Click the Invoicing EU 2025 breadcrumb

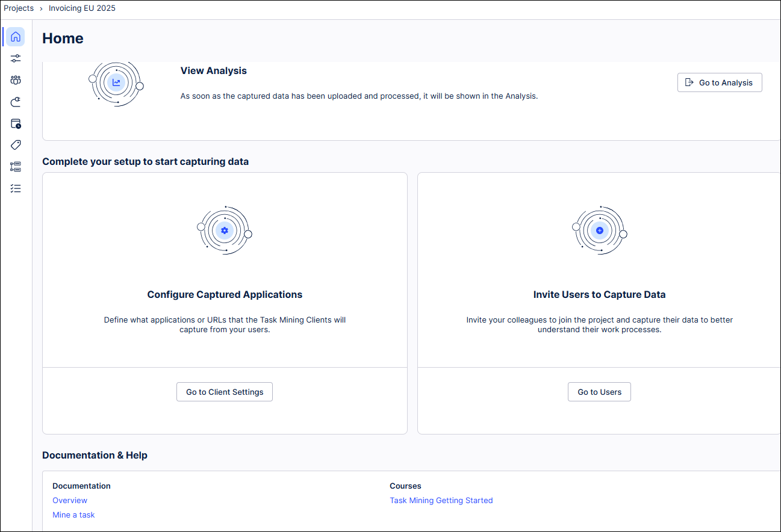click(82, 8)
